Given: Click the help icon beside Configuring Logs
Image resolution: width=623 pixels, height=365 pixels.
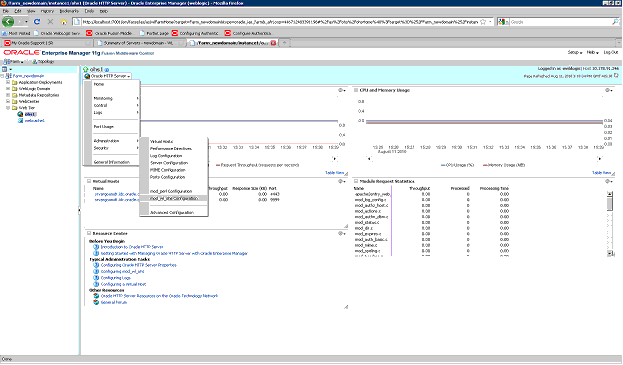Looking at the screenshot, I should click(96, 278).
